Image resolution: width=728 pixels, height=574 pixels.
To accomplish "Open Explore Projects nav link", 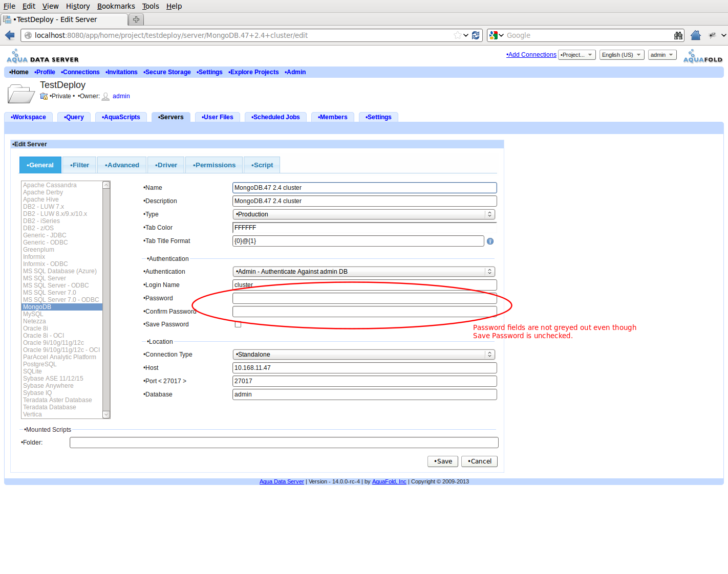I will (x=253, y=72).
